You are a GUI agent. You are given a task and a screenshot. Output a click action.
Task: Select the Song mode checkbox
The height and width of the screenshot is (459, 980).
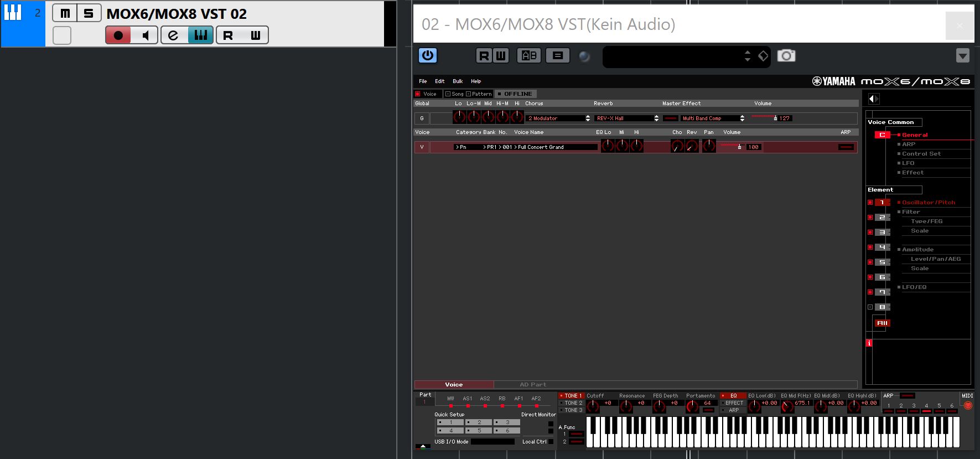coord(448,94)
